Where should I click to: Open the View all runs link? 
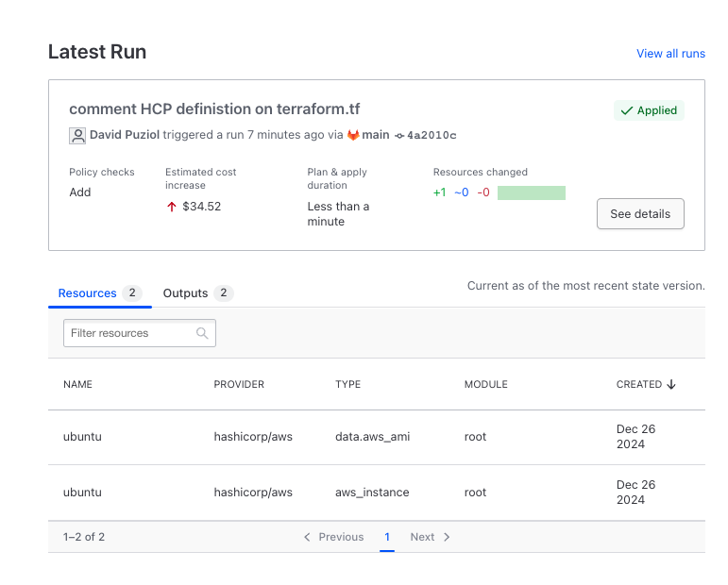pyautogui.click(x=670, y=54)
